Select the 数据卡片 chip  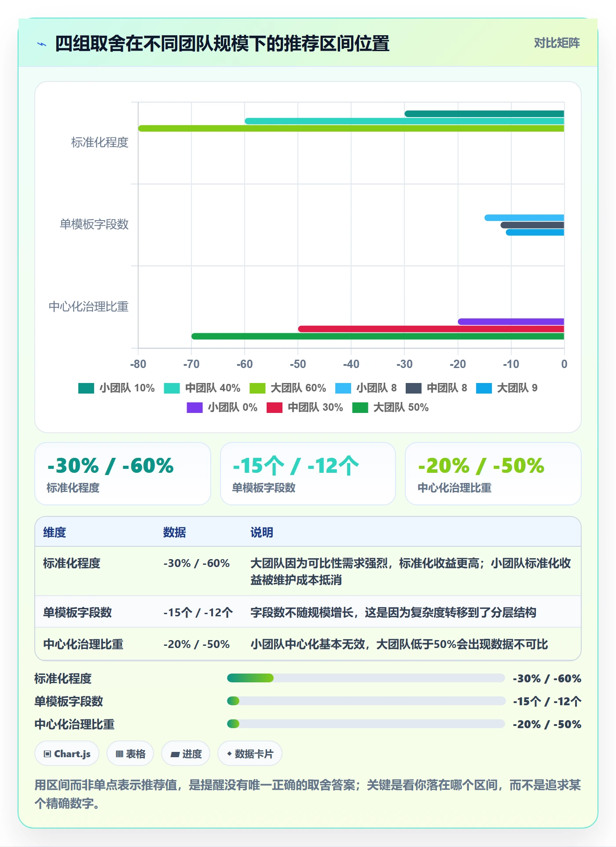[x=250, y=754]
